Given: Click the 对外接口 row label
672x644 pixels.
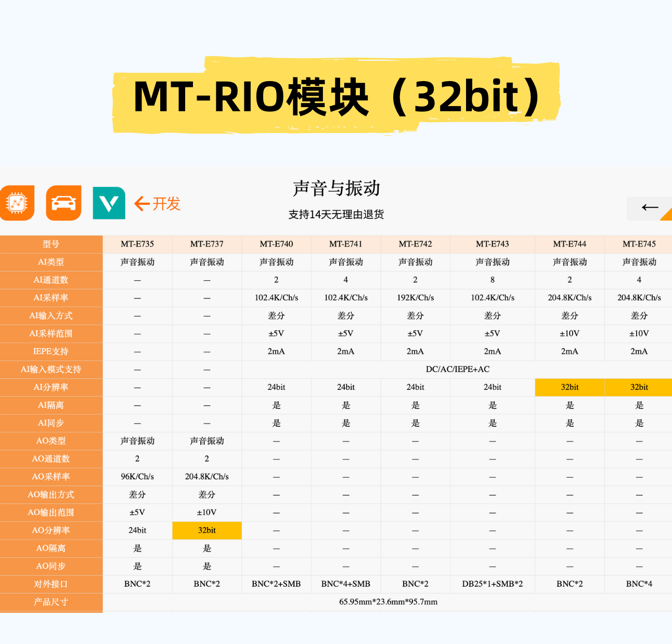Looking at the screenshot, I should click(51, 585).
